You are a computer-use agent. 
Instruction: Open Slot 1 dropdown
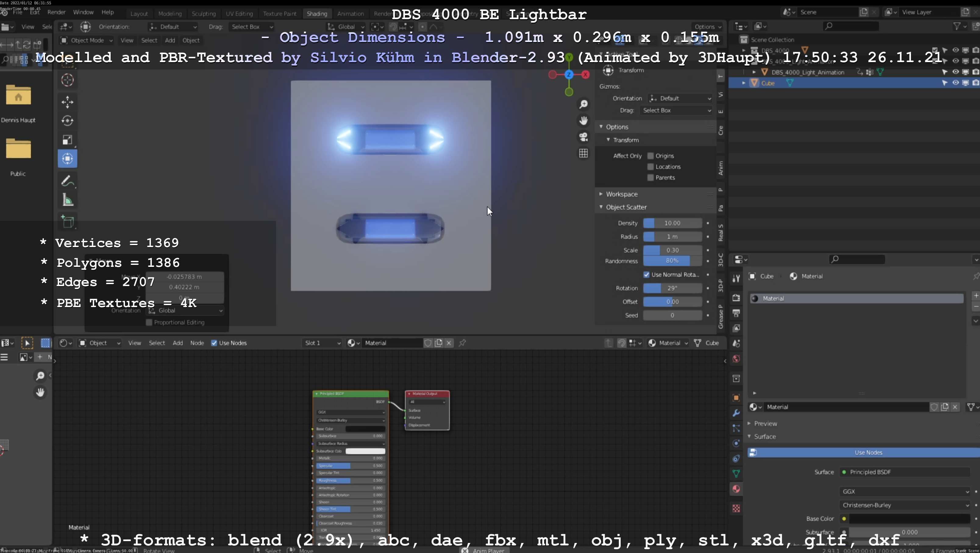pyautogui.click(x=322, y=343)
